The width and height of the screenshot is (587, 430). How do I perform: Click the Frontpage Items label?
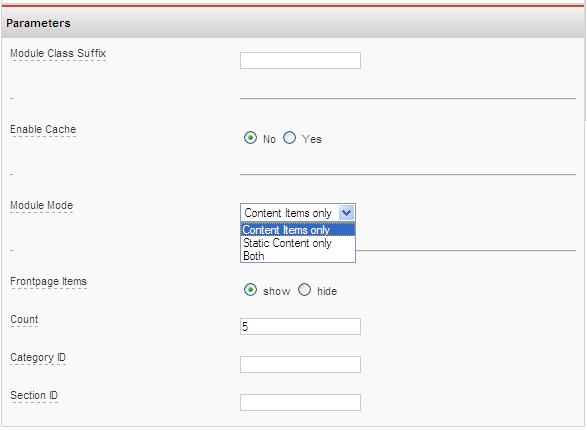tap(48, 281)
